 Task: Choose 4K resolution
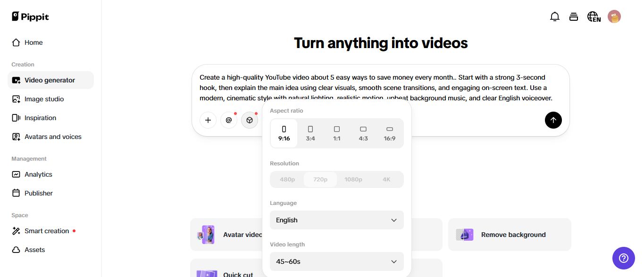tap(386, 179)
